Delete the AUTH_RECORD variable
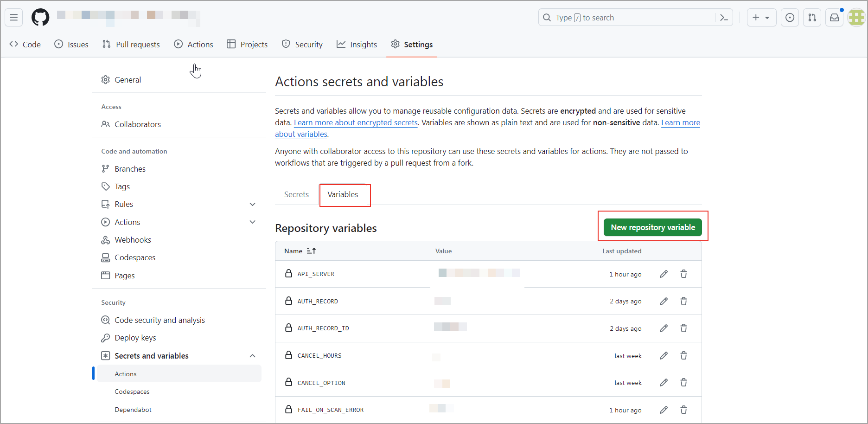The height and width of the screenshot is (424, 868). 683,302
